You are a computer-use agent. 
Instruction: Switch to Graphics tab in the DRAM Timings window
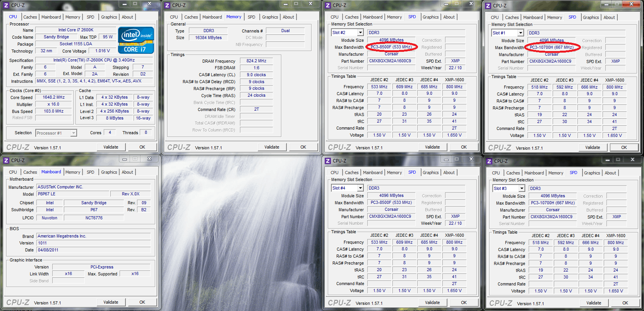(x=270, y=17)
